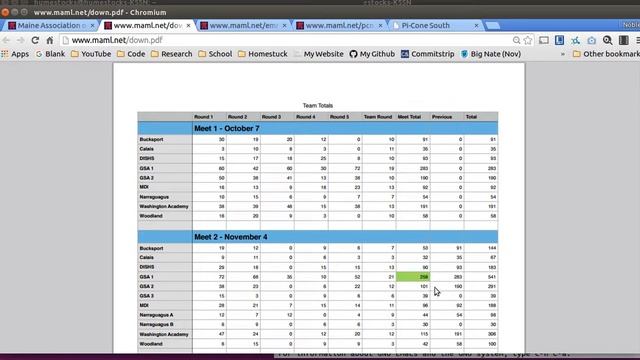Screen dimensions: 640x360
Task: Click the Meet 2 - November 4 heading
Action: [x=231, y=237]
